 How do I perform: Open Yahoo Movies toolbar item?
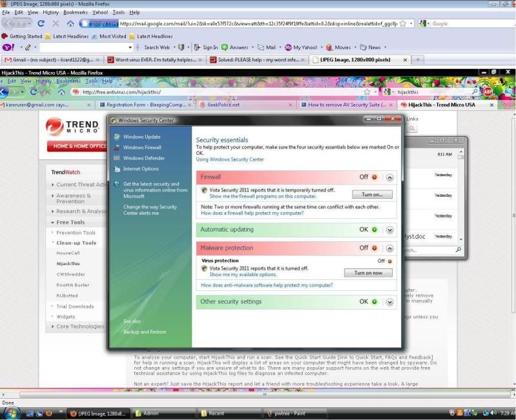coord(338,47)
